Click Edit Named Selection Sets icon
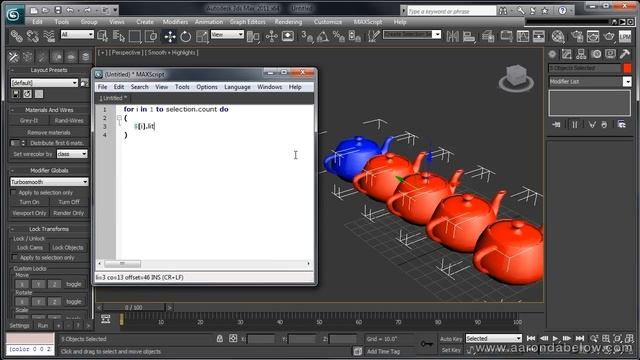 pos(373,36)
